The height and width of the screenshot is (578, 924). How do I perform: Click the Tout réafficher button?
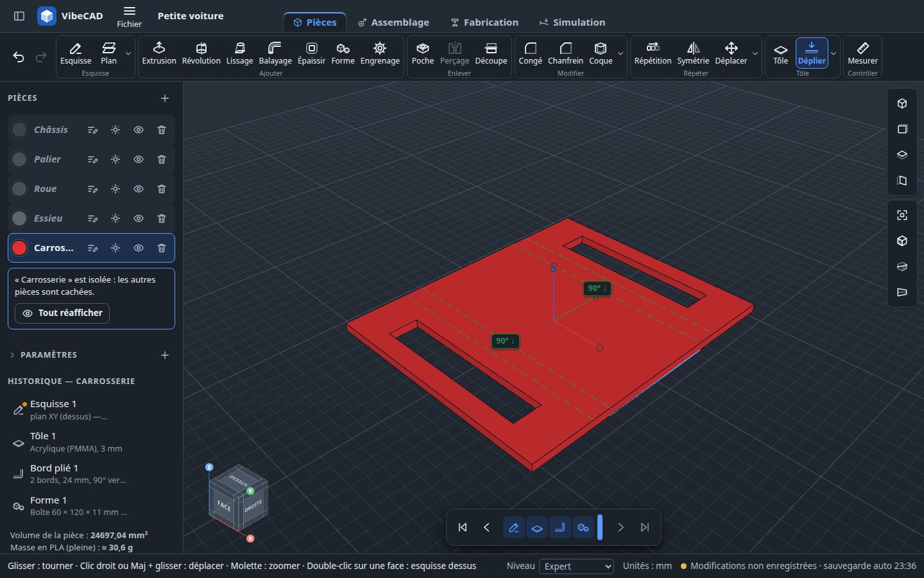pyautogui.click(x=62, y=313)
